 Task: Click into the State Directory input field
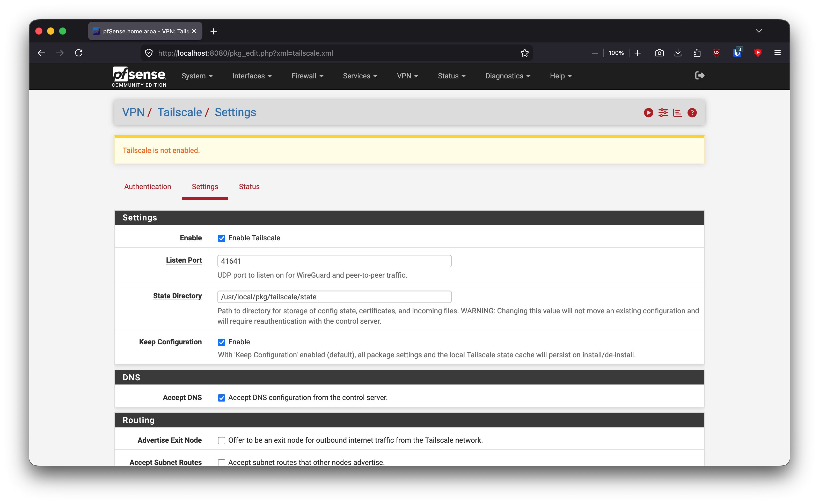pyautogui.click(x=334, y=297)
